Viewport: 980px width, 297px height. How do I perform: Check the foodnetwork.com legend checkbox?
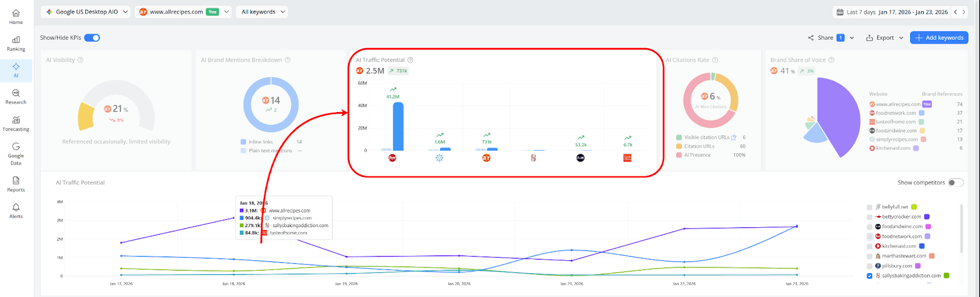click(870, 236)
